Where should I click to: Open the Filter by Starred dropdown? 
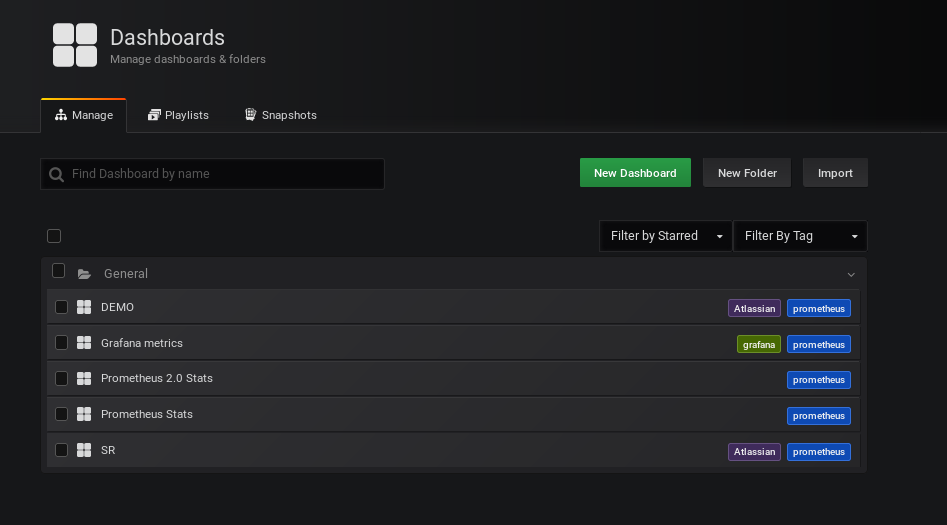click(x=666, y=236)
